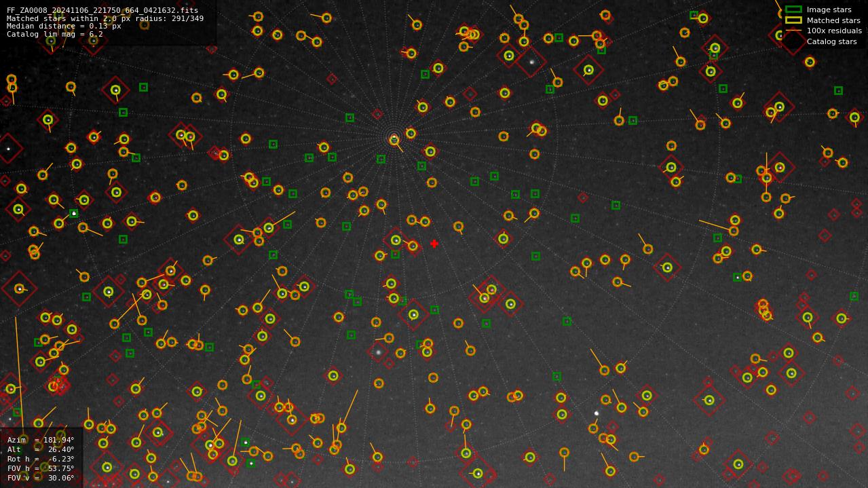Image resolution: width=868 pixels, height=488 pixels.
Task: Click the 'Rot h = -6.23°' readout
Action: pos(41,459)
